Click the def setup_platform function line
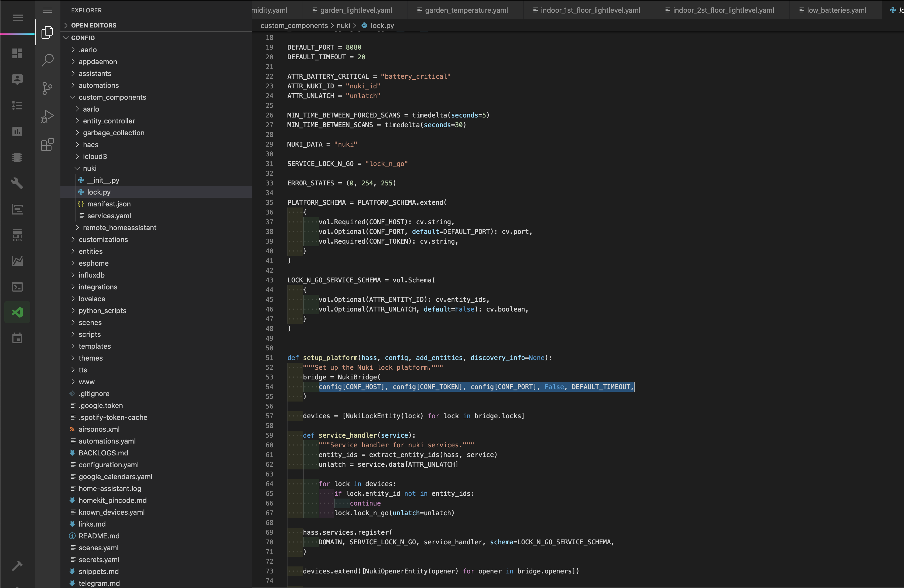 pos(419,358)
